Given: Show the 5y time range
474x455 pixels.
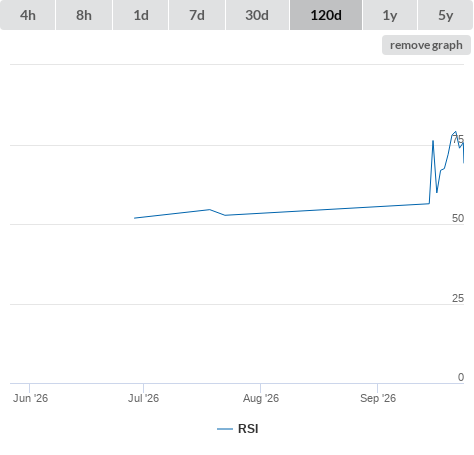Looking at the screenshot, I should coord(445,15).
